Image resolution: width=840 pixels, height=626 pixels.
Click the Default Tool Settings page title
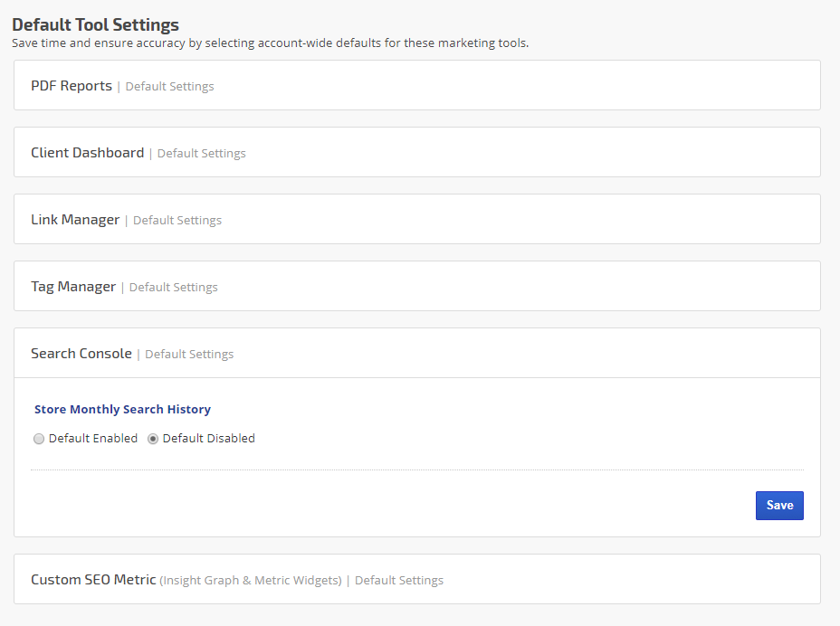pyautogui.click(x=95, y=24)
